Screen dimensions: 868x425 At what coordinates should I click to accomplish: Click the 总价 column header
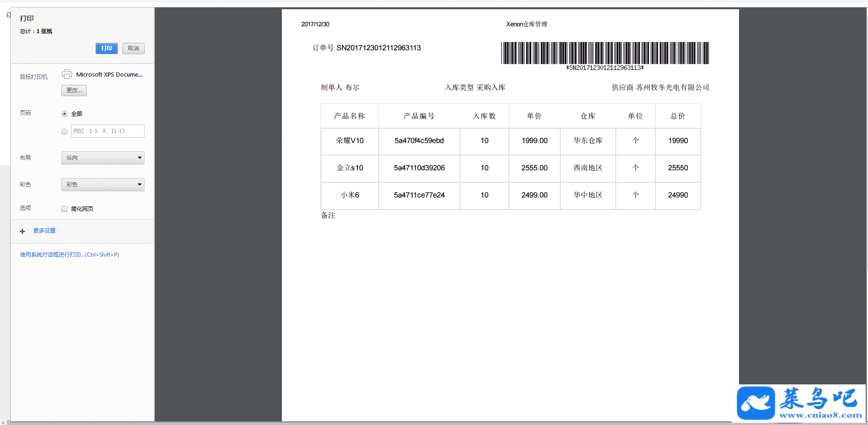[x=678, y=116]
